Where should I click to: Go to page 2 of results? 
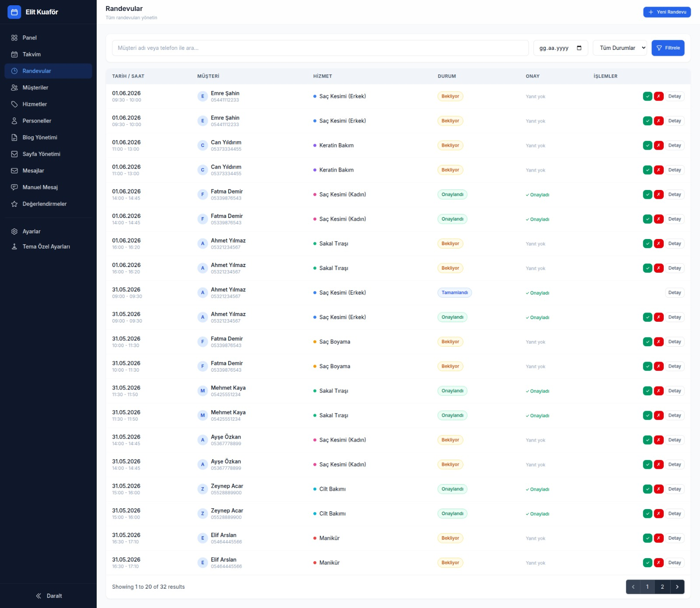662,587
